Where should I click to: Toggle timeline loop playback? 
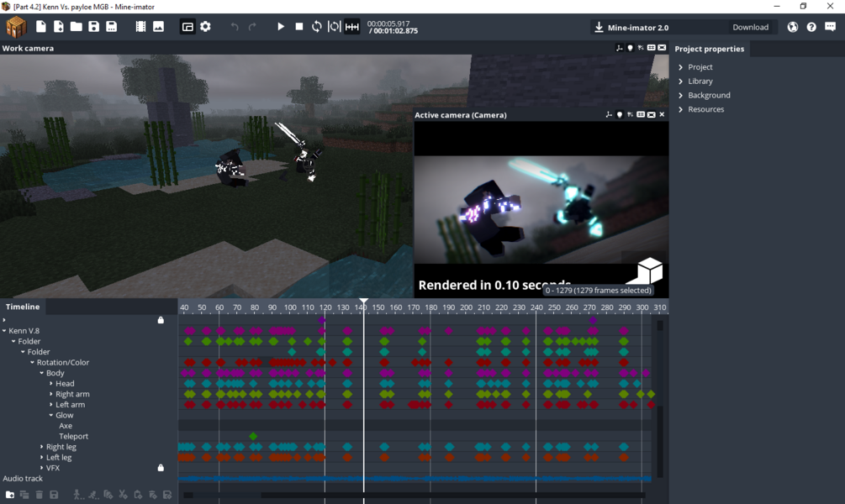317,26
